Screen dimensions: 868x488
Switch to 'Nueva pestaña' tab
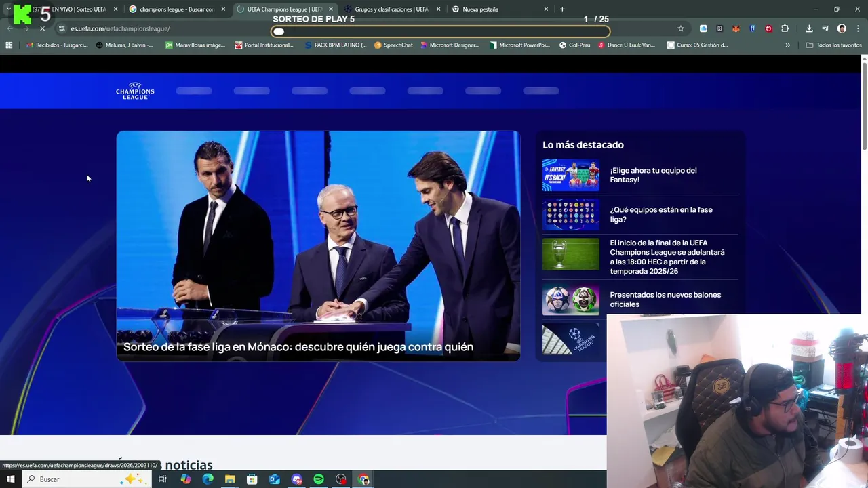click(499, 9)
